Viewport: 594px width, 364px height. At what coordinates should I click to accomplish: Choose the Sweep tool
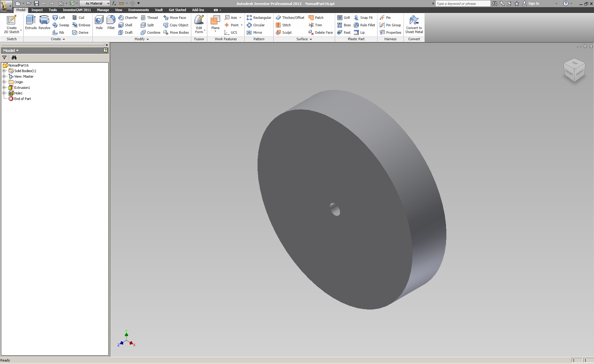tap(61, 25)
